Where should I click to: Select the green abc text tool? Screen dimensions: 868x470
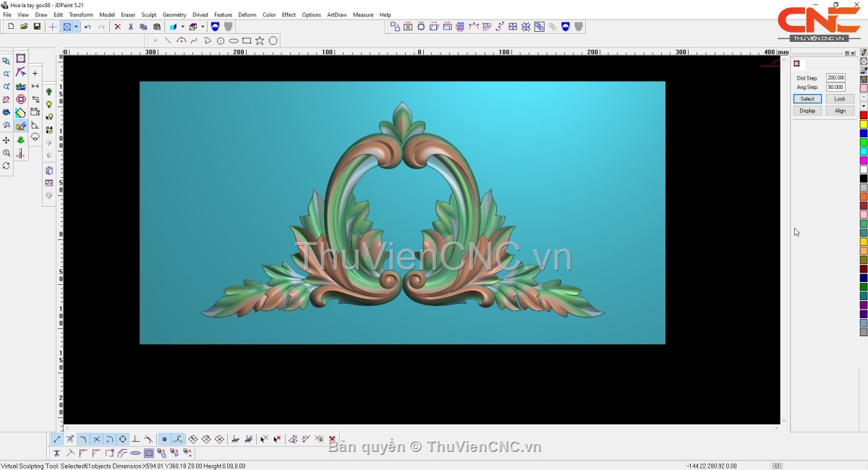point(21,87)
